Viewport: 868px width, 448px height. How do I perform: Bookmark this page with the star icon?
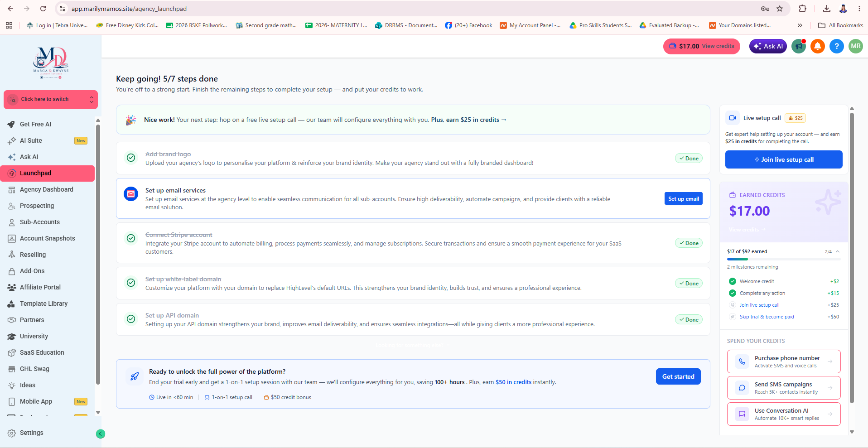[780, 9]
